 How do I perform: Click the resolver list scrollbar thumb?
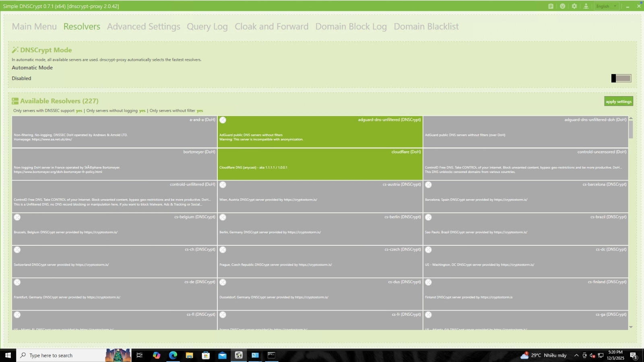(x=631, y=130)
